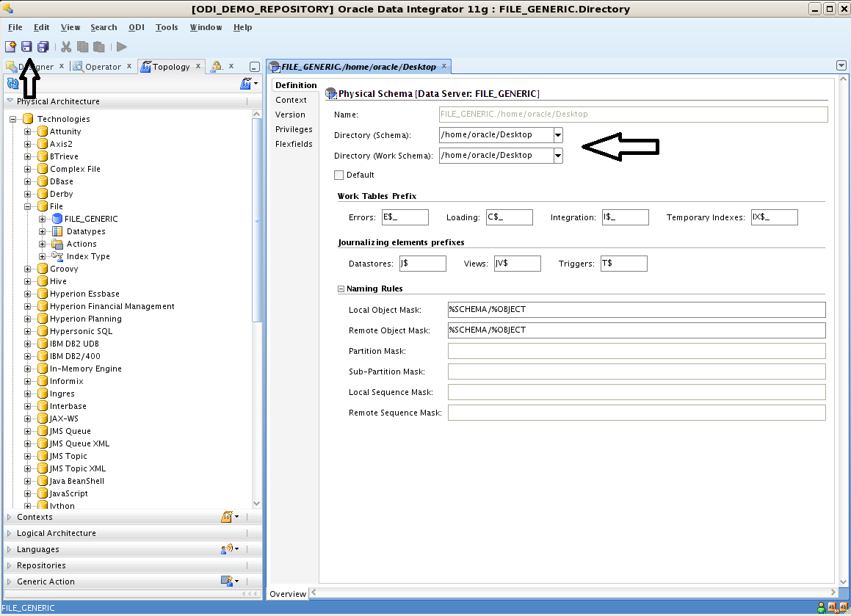Collapse the File technology node
Viewport: 851px width, 616px height.
(28, 206)
